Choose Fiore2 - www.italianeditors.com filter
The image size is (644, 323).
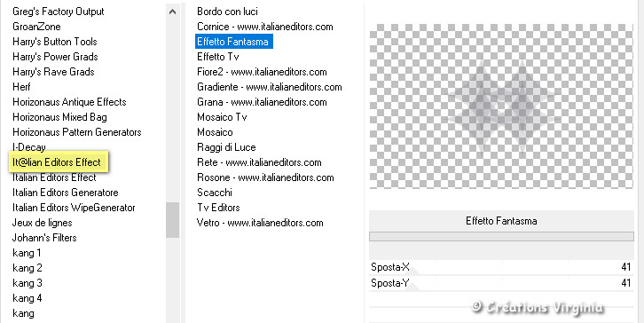click(x=262, y=72)
